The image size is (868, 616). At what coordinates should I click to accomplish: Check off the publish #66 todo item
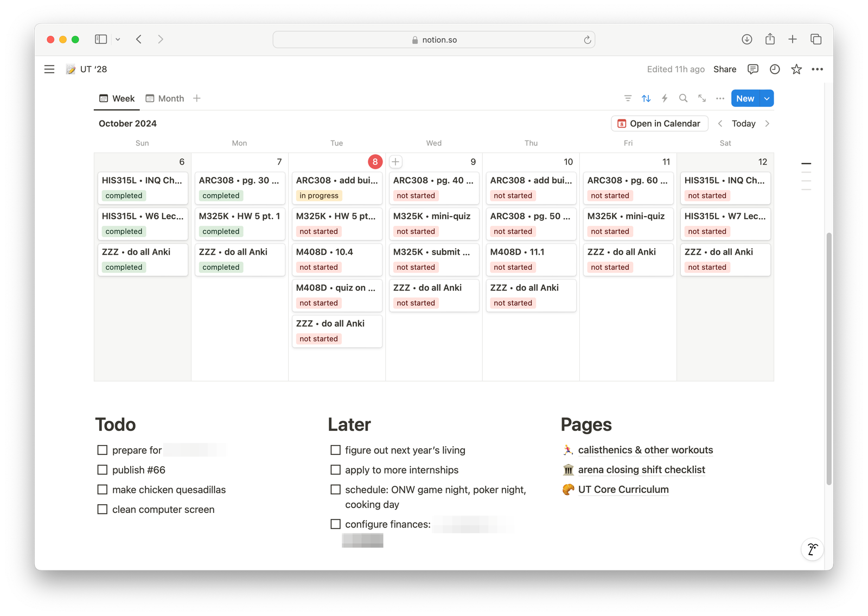(x=102, y=470)
